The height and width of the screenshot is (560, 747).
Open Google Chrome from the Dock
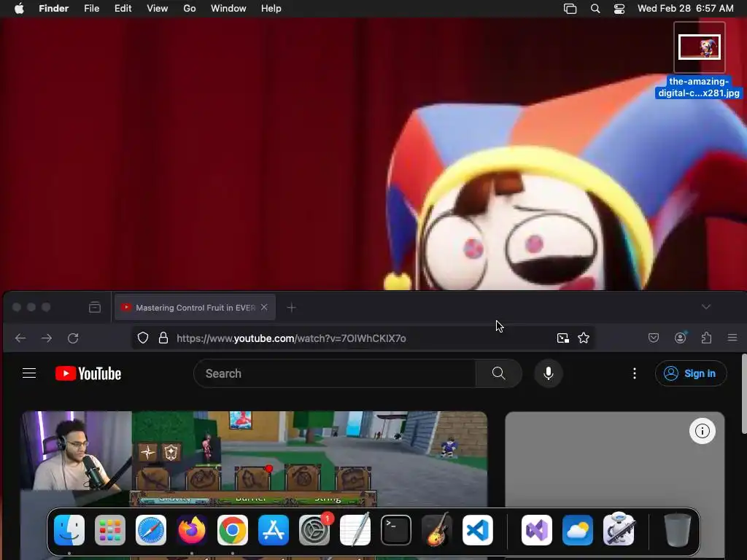[233, 530]
